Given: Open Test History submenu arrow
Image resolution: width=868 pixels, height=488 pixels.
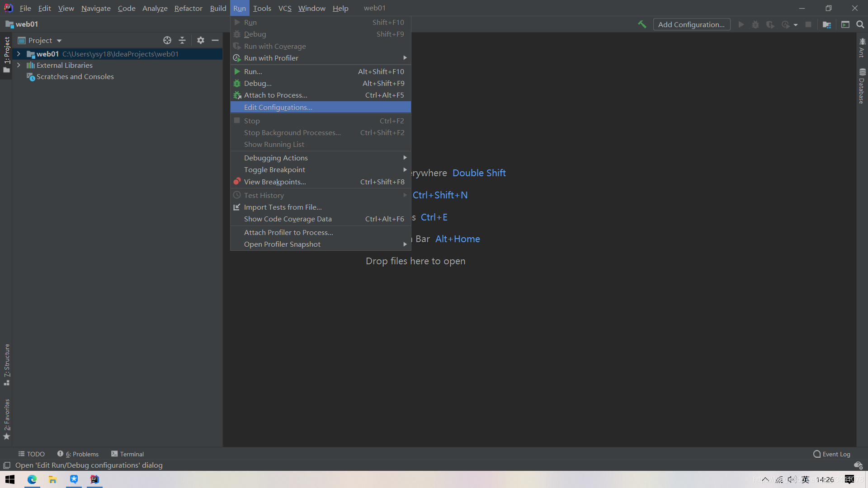Looking at the screenshot, I should point(406,195).
